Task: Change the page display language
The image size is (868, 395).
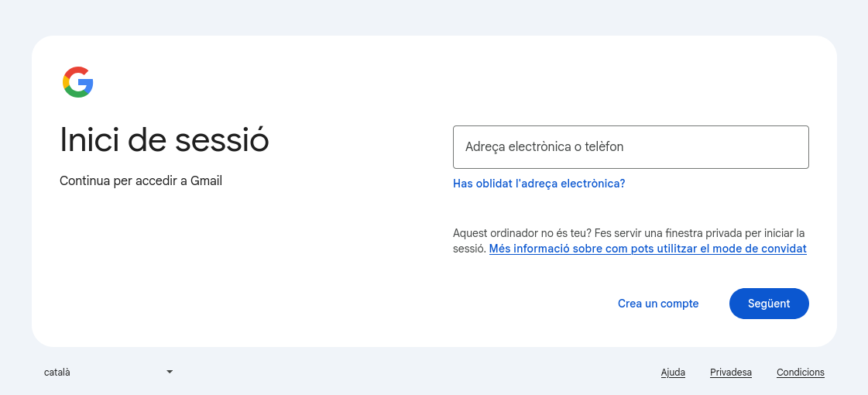Action: [x=108, y=372]
